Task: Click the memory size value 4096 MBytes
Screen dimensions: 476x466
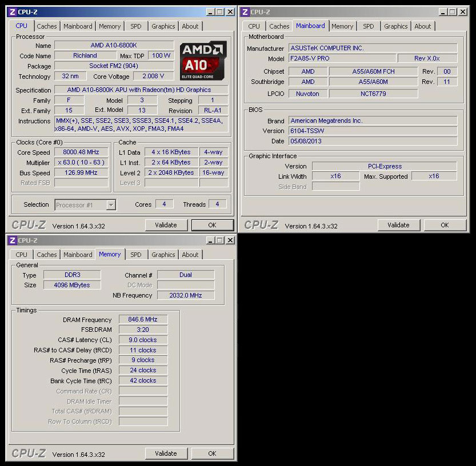Action: 72,286
